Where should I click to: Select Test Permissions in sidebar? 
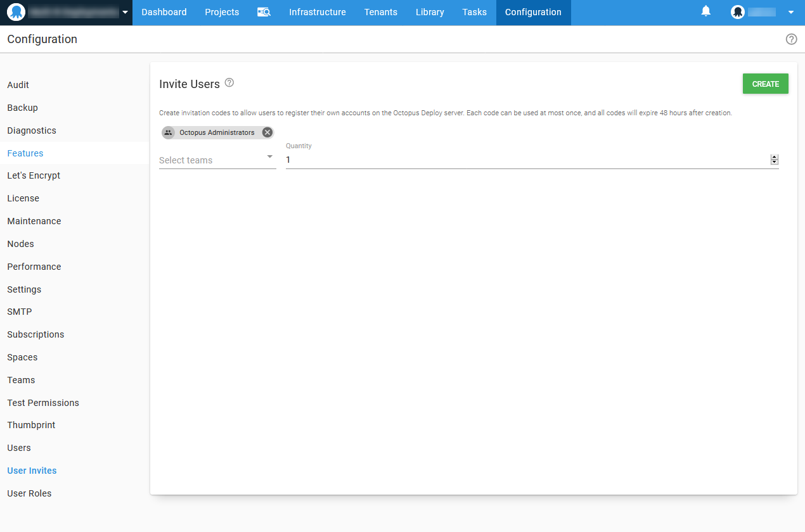point(43,403)
